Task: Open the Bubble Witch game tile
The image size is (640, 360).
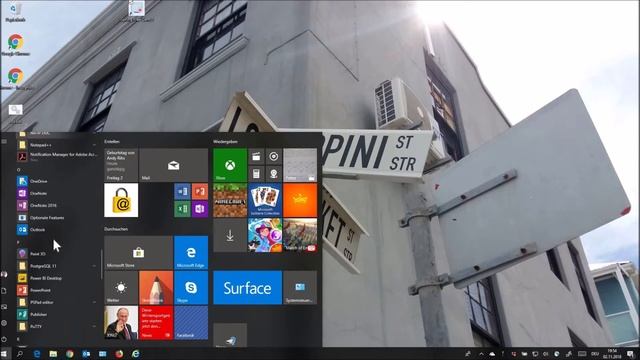Action: [x=265, y=235]
